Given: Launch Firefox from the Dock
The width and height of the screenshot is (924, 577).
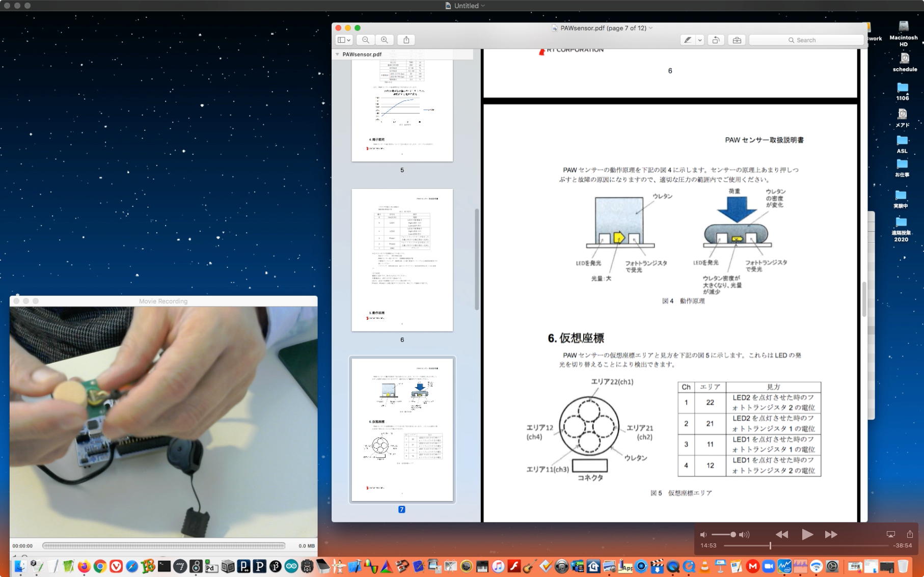Looking at the screenshot, I should click(84, 566).
